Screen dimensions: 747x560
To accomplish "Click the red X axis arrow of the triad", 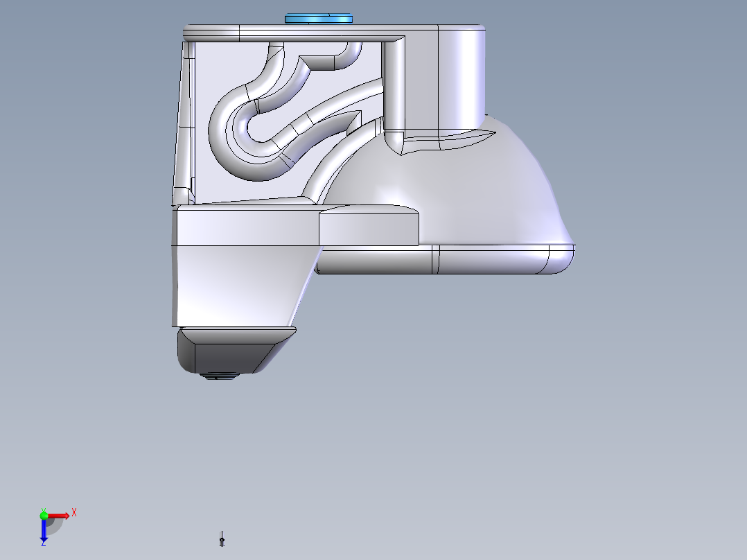I will (60, 516).
